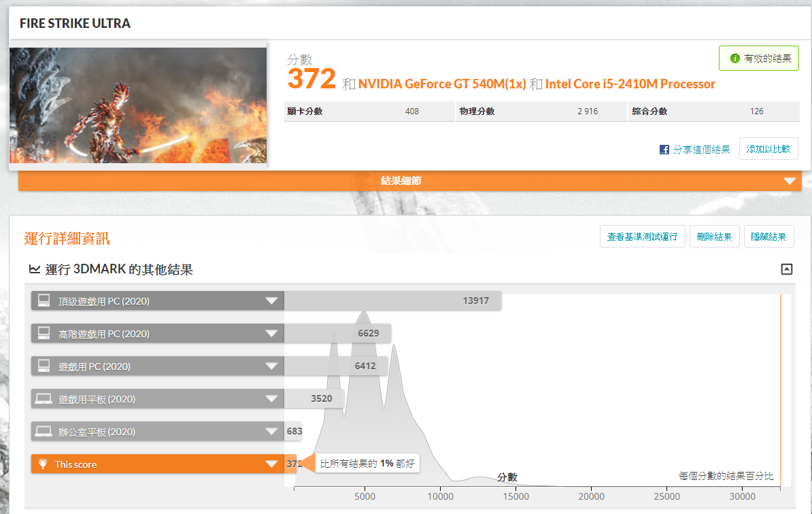The image size is (812, 514).
Task: Click the 15000 axis label
Action: [x=515, y=496]
